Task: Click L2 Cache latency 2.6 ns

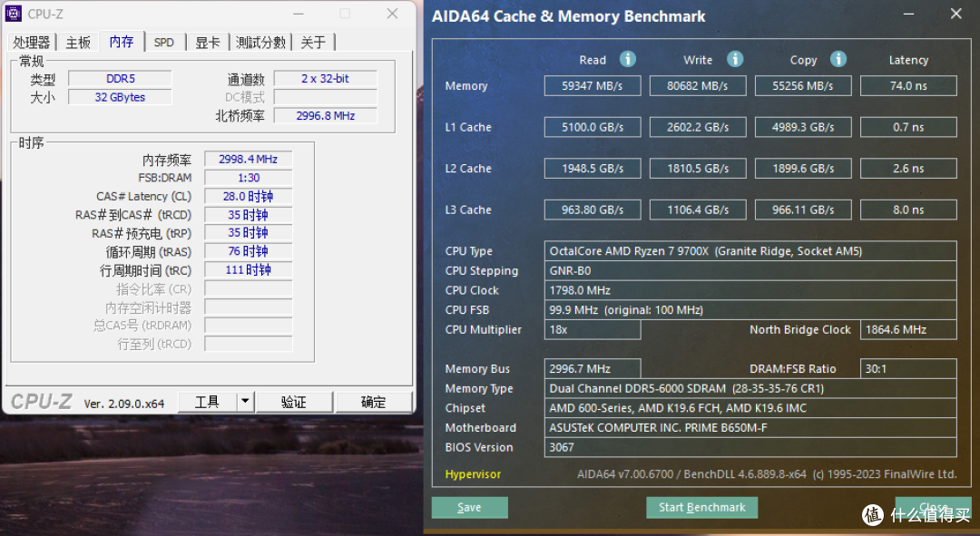Action: click(908, 168)
